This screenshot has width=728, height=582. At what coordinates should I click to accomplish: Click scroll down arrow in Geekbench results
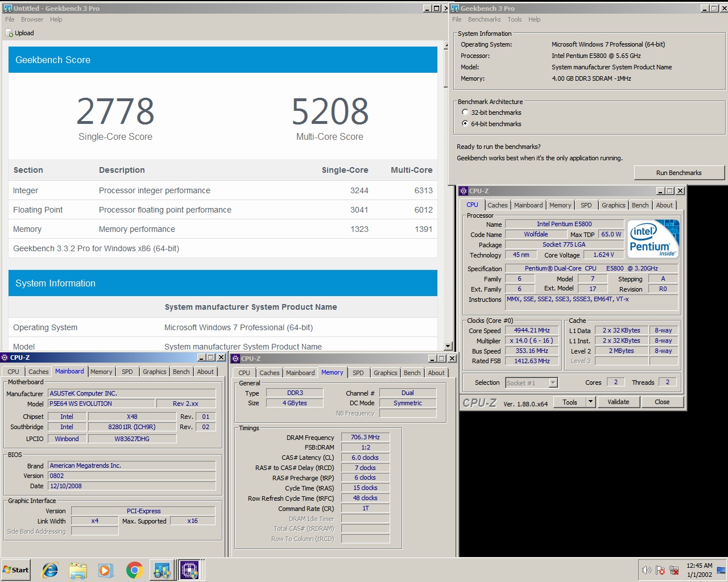448,346
